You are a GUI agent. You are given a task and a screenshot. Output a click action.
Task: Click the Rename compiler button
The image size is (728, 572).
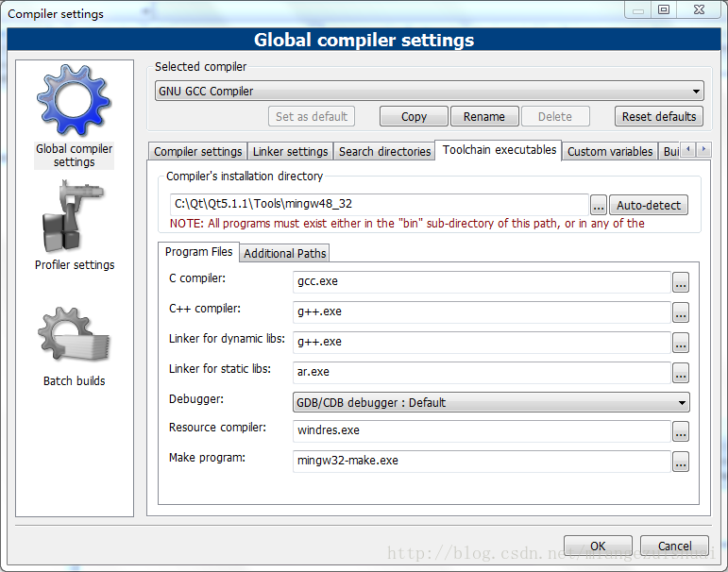(x=484, y=116)
